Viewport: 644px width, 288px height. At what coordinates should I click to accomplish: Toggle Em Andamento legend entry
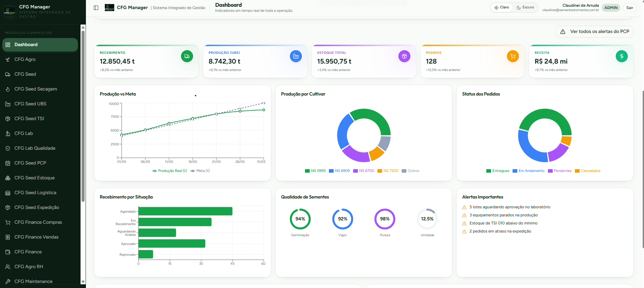coord(528,171)
